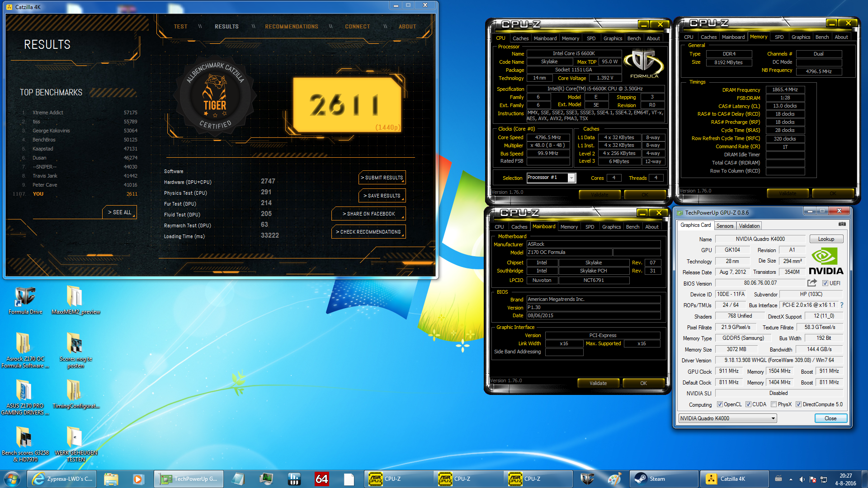
Task: Open the NVIDIA Quadro K4000 GPU dropdown
Action: (x=727, y=418)
